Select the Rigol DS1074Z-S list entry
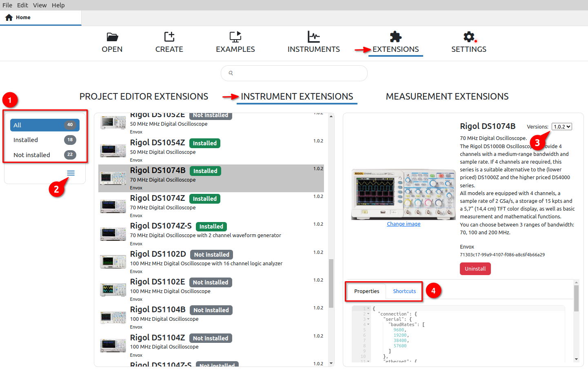The height and width of the screenshot is (371, 588). (x=211, y=234)
